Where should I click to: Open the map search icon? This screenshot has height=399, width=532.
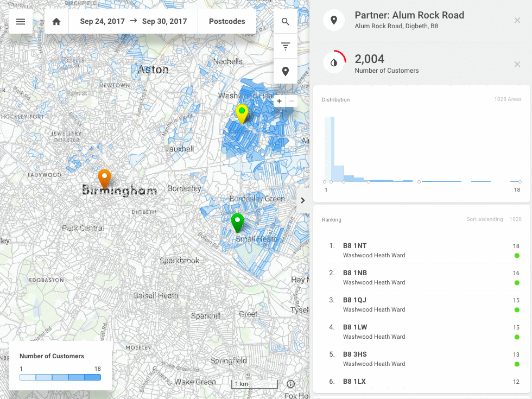pyautogui.click(x=286, y=22)
